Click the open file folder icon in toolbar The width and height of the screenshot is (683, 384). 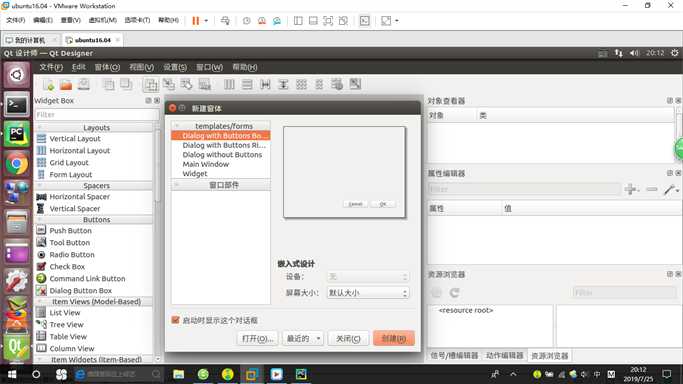[x=66, y=85]
